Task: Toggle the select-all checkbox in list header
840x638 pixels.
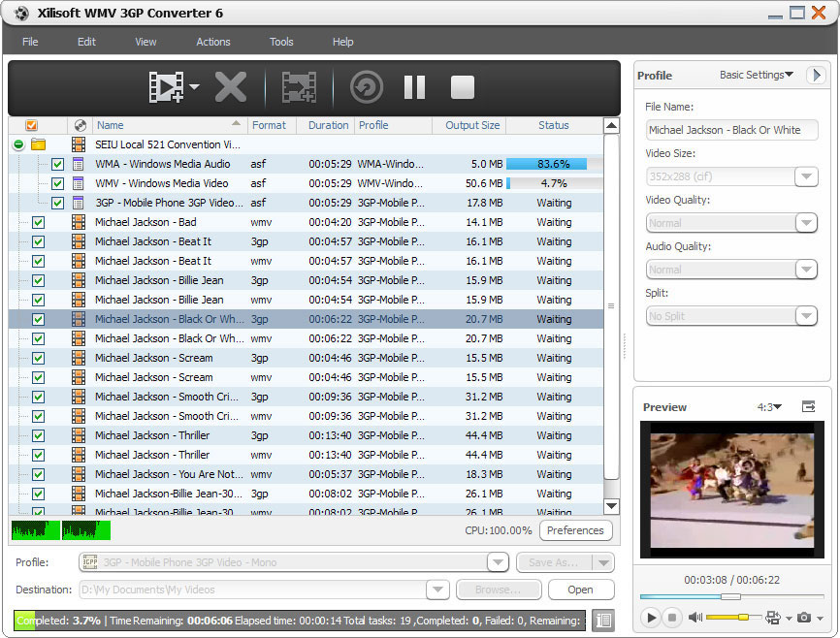Action: (x=31, y=125)
